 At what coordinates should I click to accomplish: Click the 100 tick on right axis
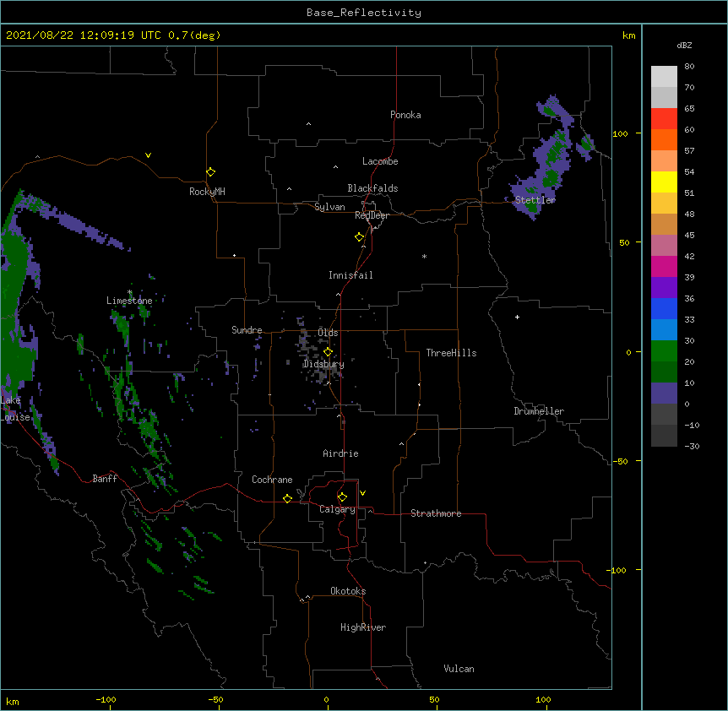tap(620, 133)
